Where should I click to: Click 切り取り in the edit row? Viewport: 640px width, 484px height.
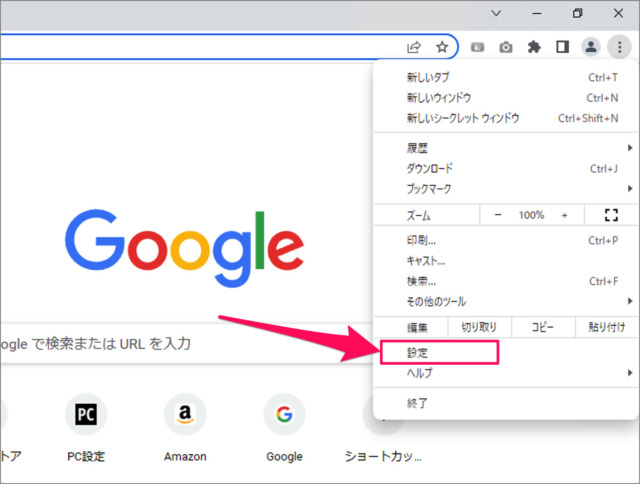coord(479,327)
